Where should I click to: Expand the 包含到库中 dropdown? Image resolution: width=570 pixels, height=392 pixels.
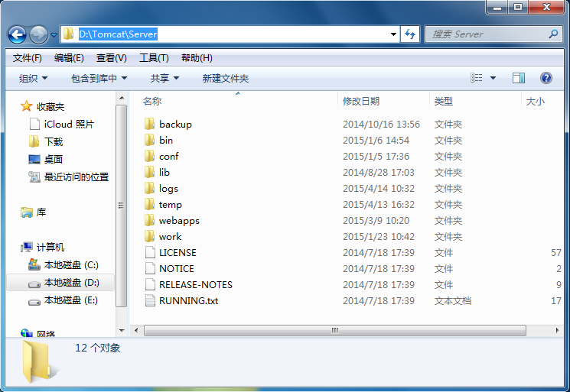[99, 78]
